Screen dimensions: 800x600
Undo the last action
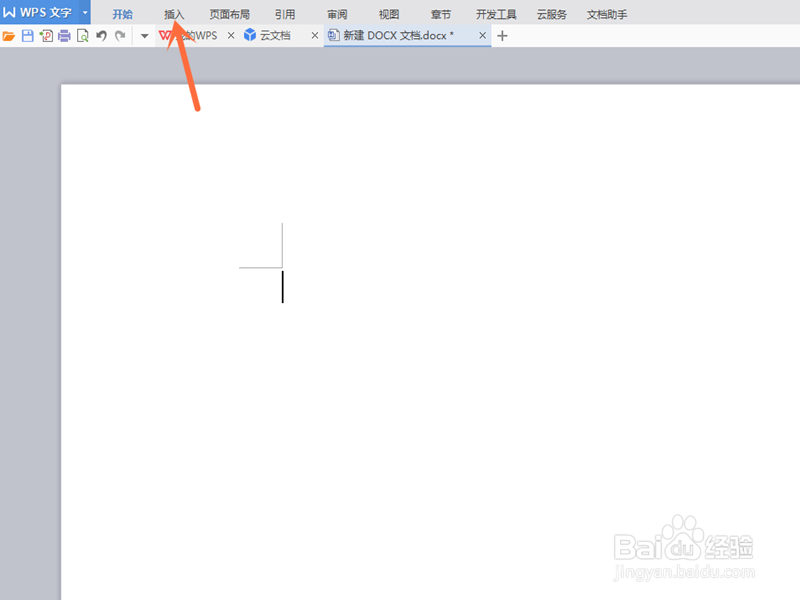[102, 36]
